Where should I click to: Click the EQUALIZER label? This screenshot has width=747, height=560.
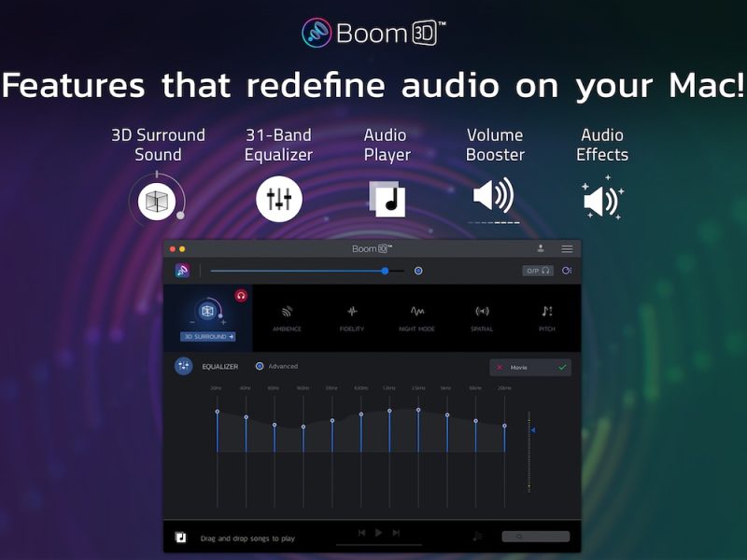220,367
